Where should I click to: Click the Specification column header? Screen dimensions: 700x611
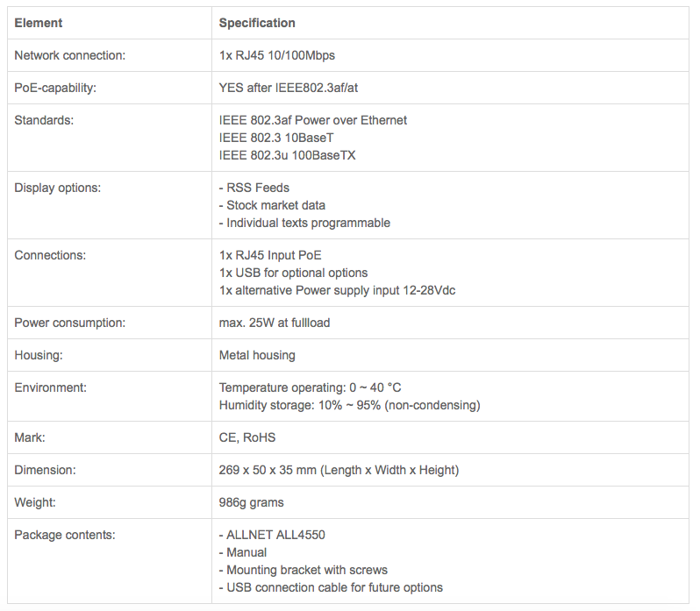(257, 23)
